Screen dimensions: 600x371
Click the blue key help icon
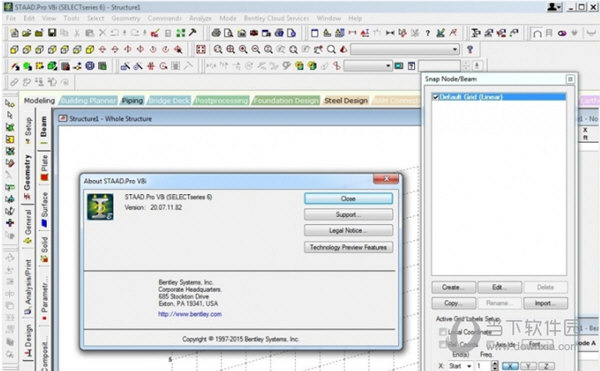(470, 49)
